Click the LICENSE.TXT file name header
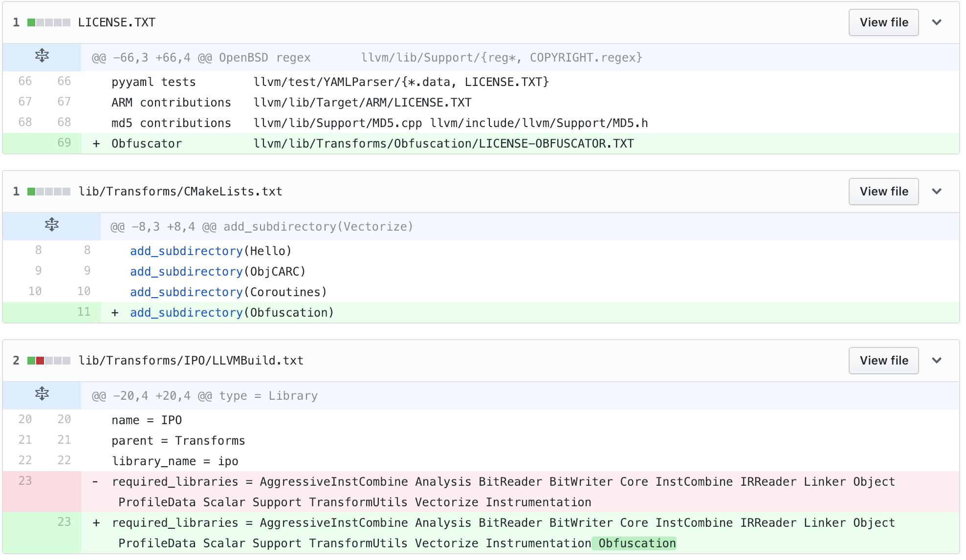Screen dimensions: 966x560 pos(116,22)
